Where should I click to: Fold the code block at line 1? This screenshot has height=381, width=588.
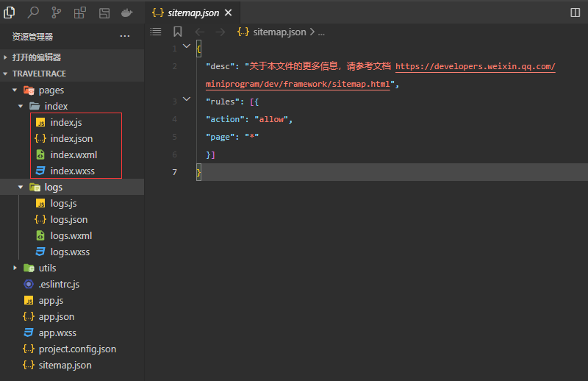click(x=187, y=46)
